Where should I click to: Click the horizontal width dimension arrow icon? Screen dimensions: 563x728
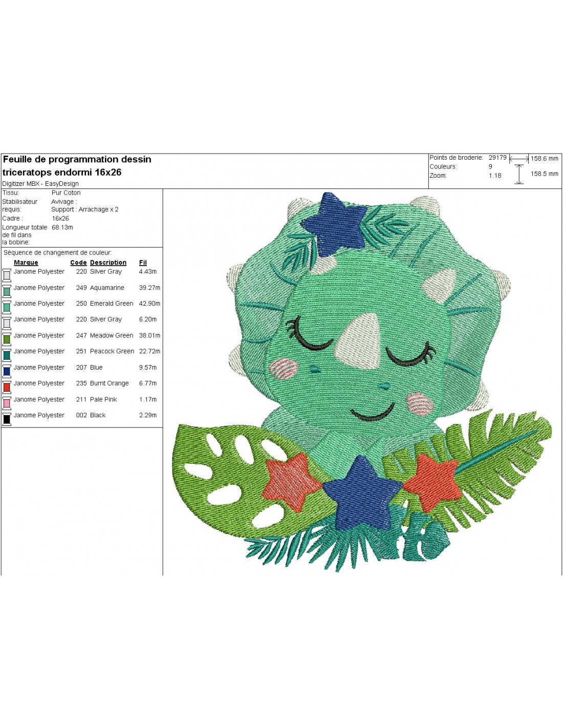[519, 159]
